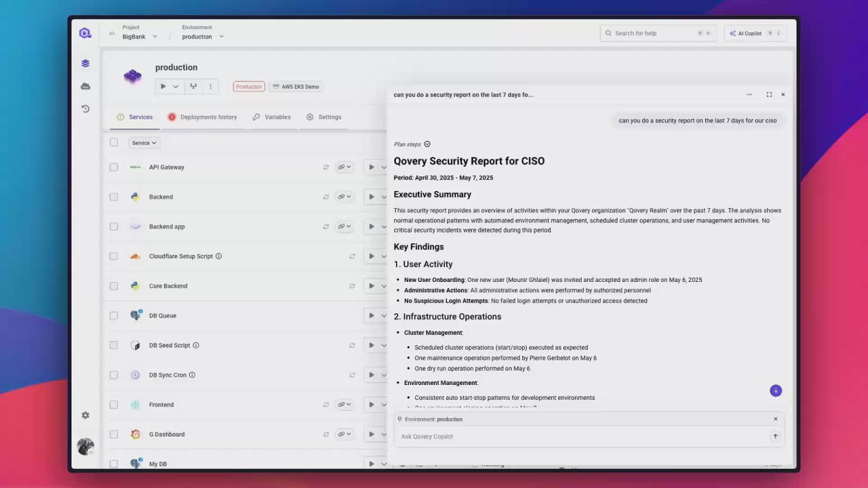Switch to the Settings tab
This screenshot has width=868, height=488.
click(x=324, y=117)
